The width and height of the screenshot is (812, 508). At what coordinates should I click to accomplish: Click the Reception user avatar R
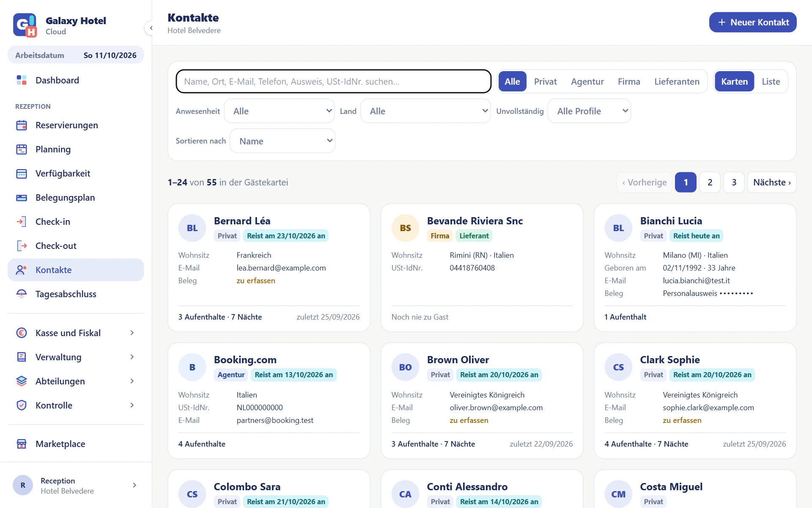pos(23,485)
